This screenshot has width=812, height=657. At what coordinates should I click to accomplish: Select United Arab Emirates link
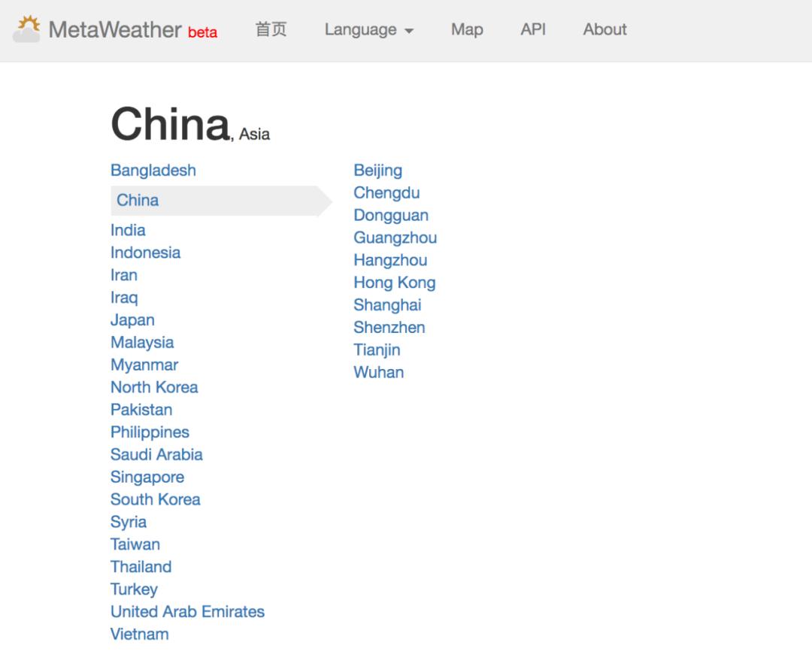pyautogui.click(x=187, y=611)
